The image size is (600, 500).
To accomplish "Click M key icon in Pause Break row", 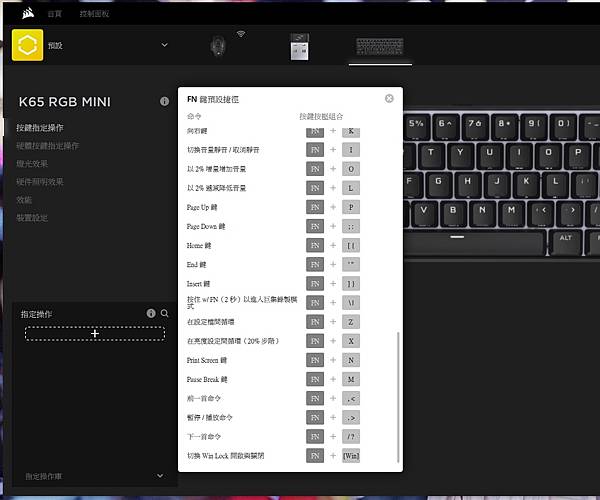I will click(x=351, y=379).
